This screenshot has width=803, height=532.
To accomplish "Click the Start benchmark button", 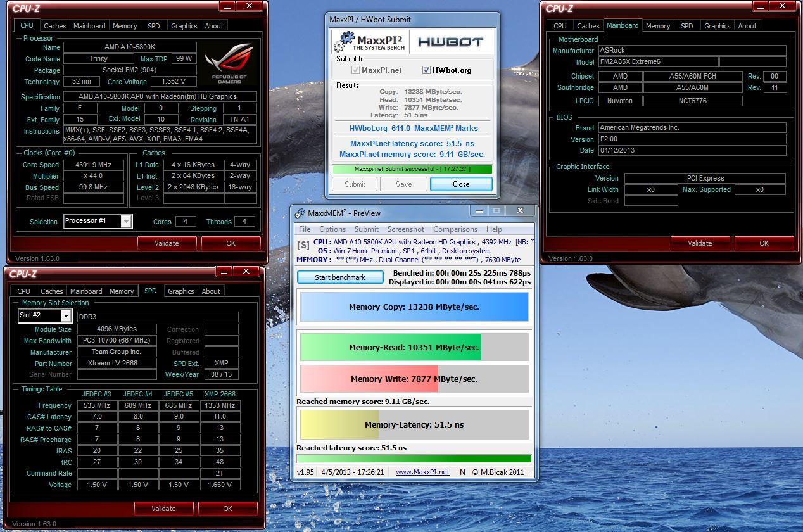I will click(x=340, y=277).
